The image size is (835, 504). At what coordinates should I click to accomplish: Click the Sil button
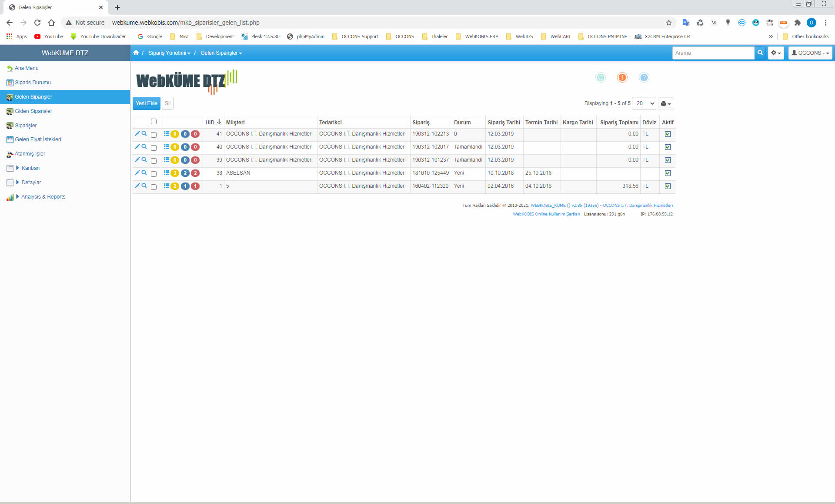point(167,103)
